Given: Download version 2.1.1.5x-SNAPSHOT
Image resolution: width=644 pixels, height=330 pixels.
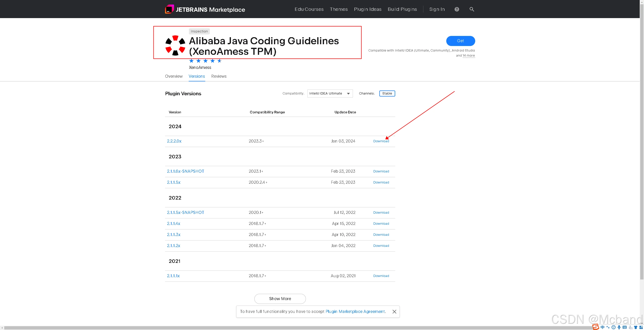Looking at the screenshot, I should [x=381, y=213].
